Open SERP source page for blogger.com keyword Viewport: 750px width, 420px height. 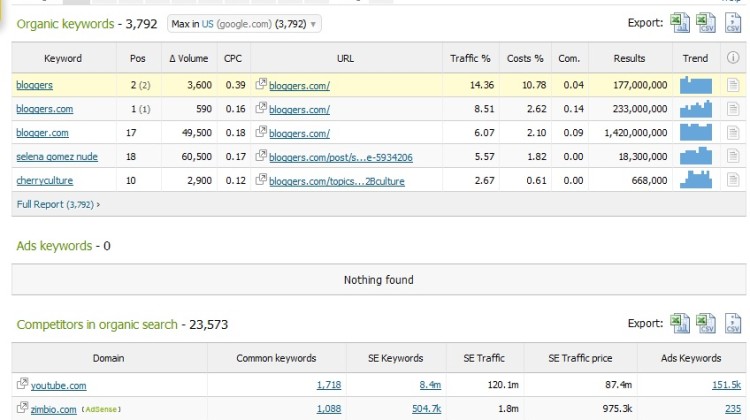[x=733, y=133]
